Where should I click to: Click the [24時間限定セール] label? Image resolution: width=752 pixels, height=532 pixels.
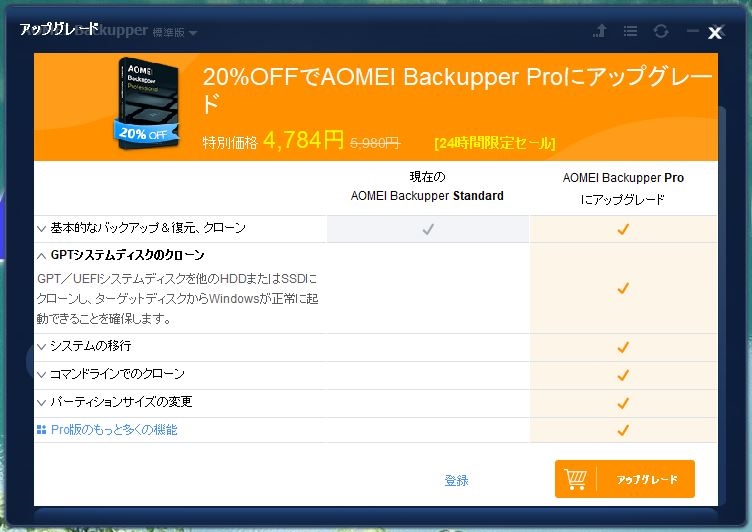point(494,143)
